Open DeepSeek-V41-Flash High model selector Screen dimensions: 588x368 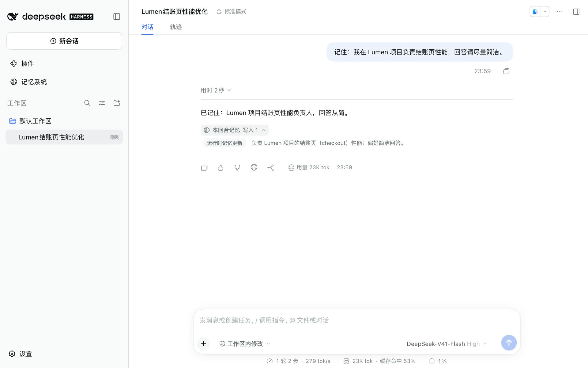pos(447,344)
